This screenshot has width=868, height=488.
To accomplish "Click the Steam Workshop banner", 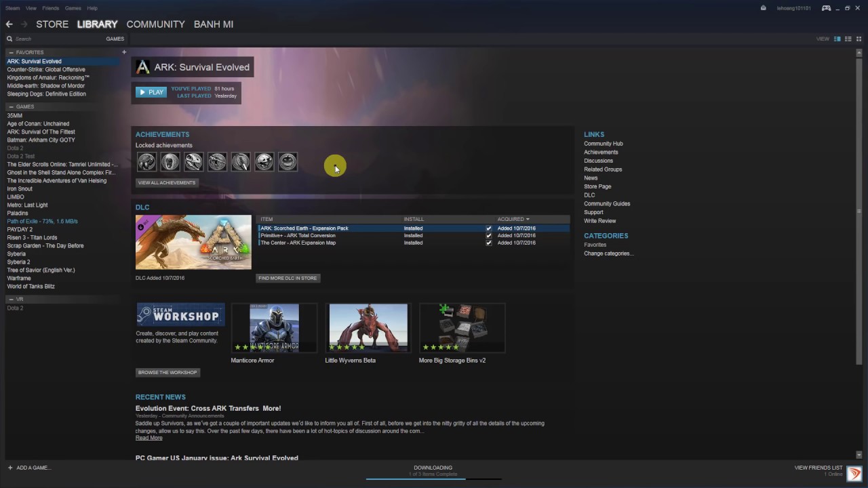I will click(180, 315).
